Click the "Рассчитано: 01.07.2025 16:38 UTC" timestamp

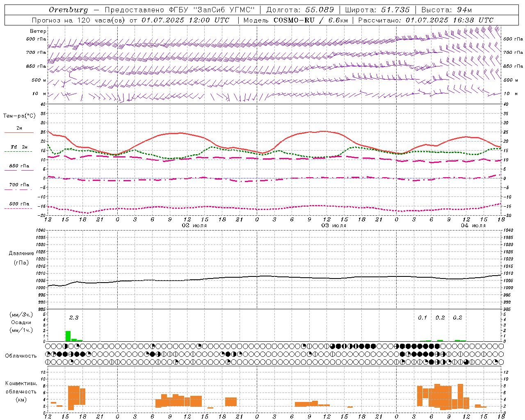point(426,20)
